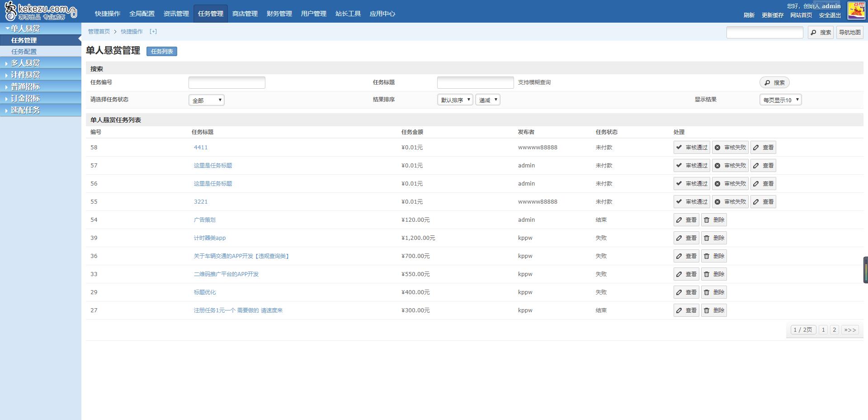Open the 财务管理 top menu
The image size is (868, 420).
pos(279,14)
